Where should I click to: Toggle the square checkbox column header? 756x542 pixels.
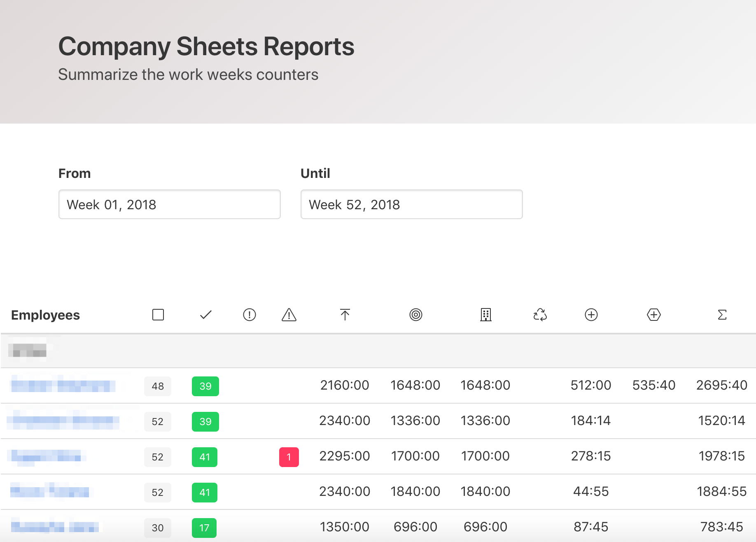point(158,315)
